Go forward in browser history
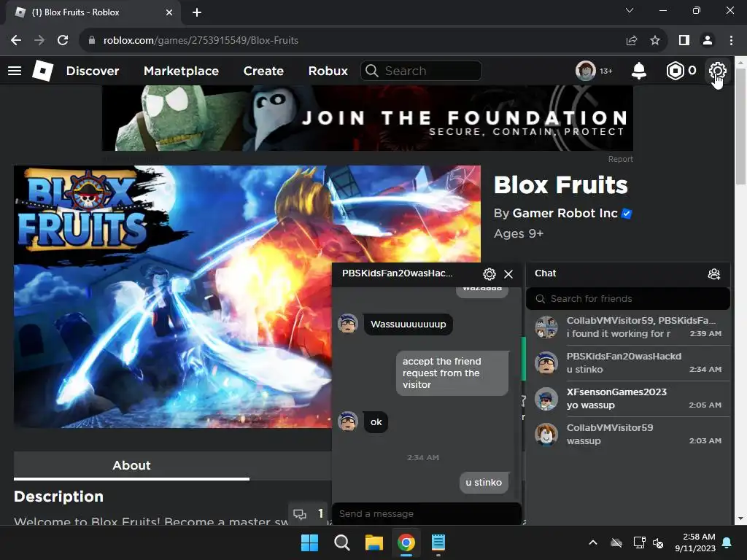 pyautogui.click(x=39, y=41)
